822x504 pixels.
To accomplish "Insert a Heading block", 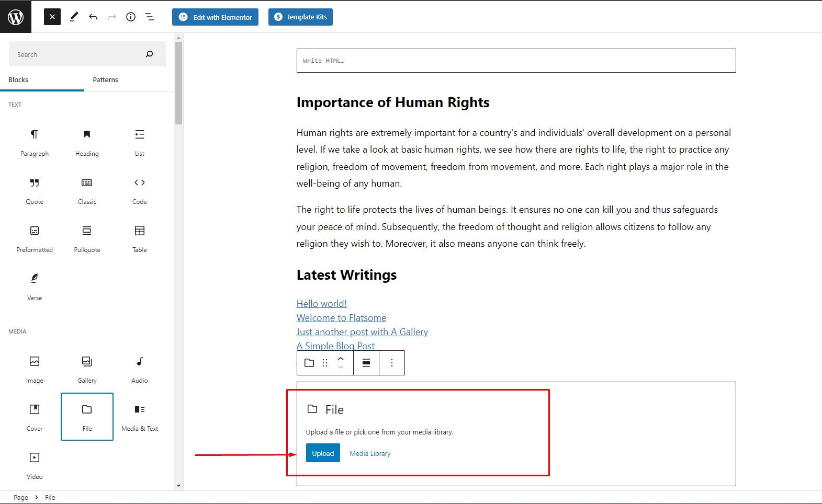I will [87, 142].
